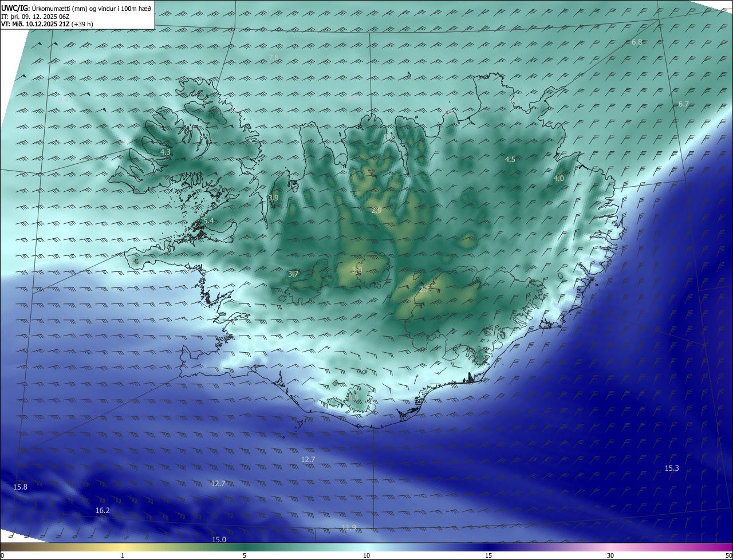Image resolution: width=733 pixels, height=560 pixels.
Task: Click the 4.3 value on the Westfjords
Action: pyautogui.click(x=165, y=152)
